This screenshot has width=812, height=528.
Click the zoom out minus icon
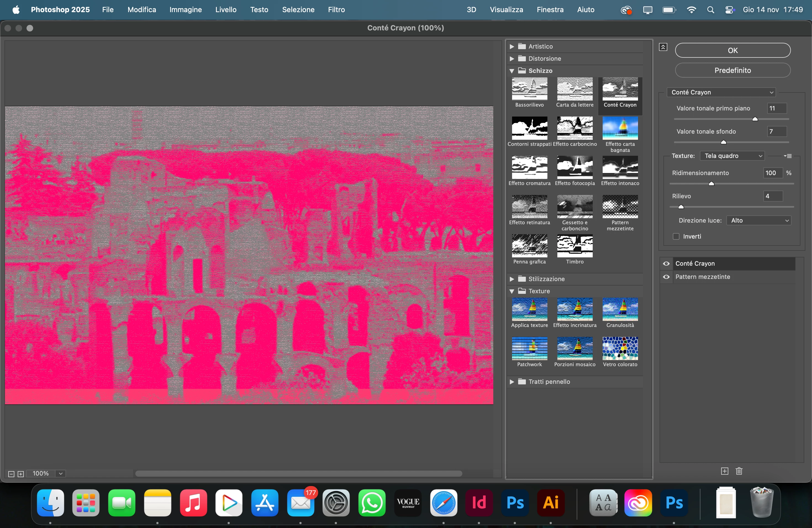pos(11,474)
